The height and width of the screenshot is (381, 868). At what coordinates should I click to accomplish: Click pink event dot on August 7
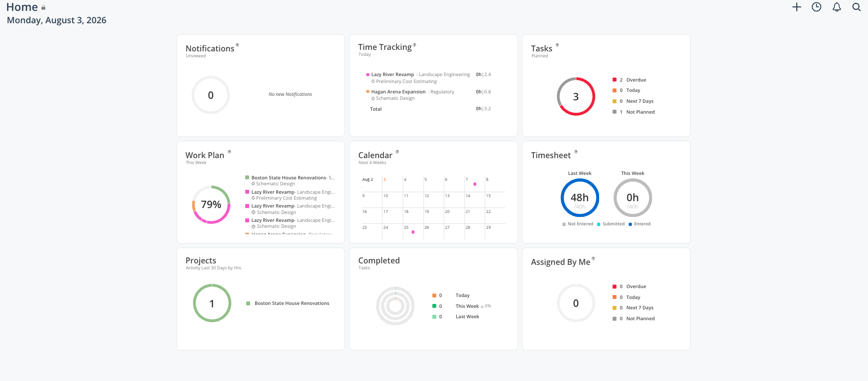pyautogui.click(x=475, y=184)
